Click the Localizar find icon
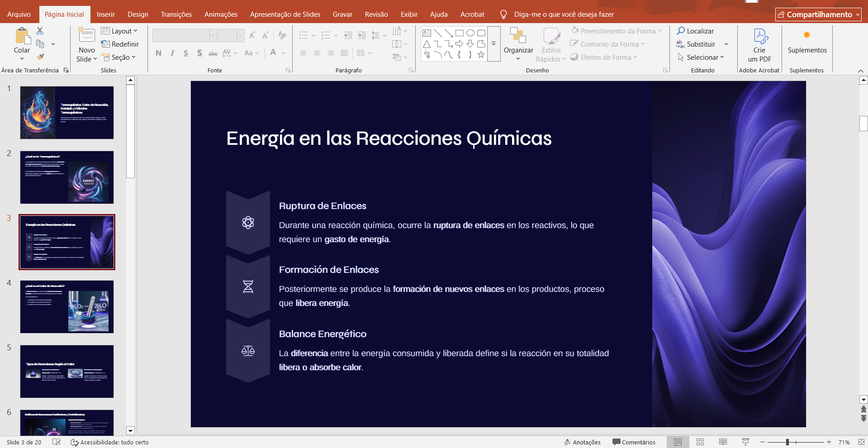Viewport: 868px width, 448px height. click(x=681, y=31)
